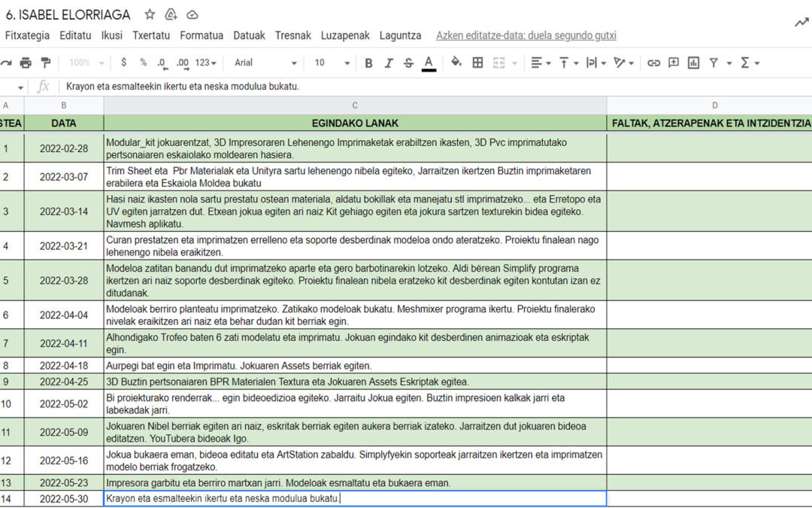The image size is (812, 508).
Task: Open horizontal align dropdown
Action: [x=540, y=62]
